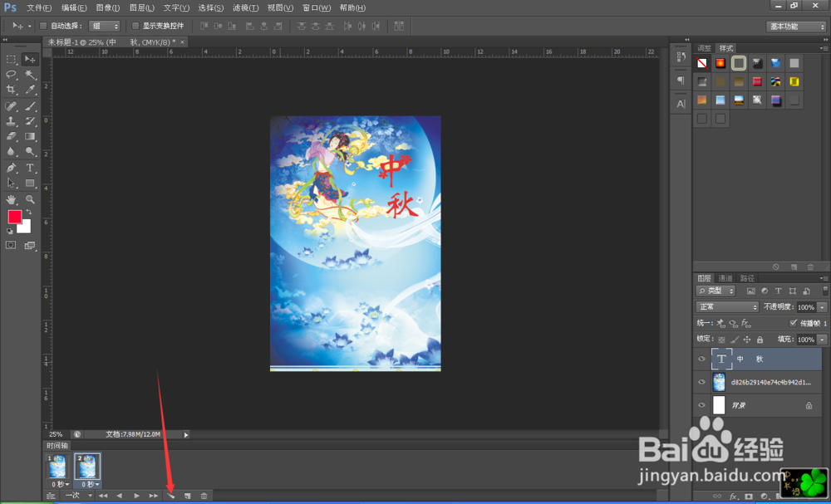Open the 图层(L) menu
The height and width of the screenshot is (504, 831).
tap(142, 8)
